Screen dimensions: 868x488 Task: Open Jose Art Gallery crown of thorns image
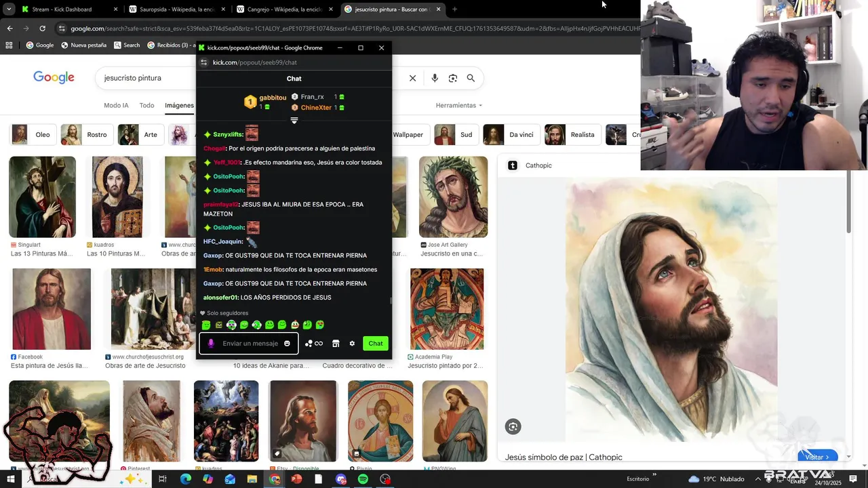pos(453,197)
